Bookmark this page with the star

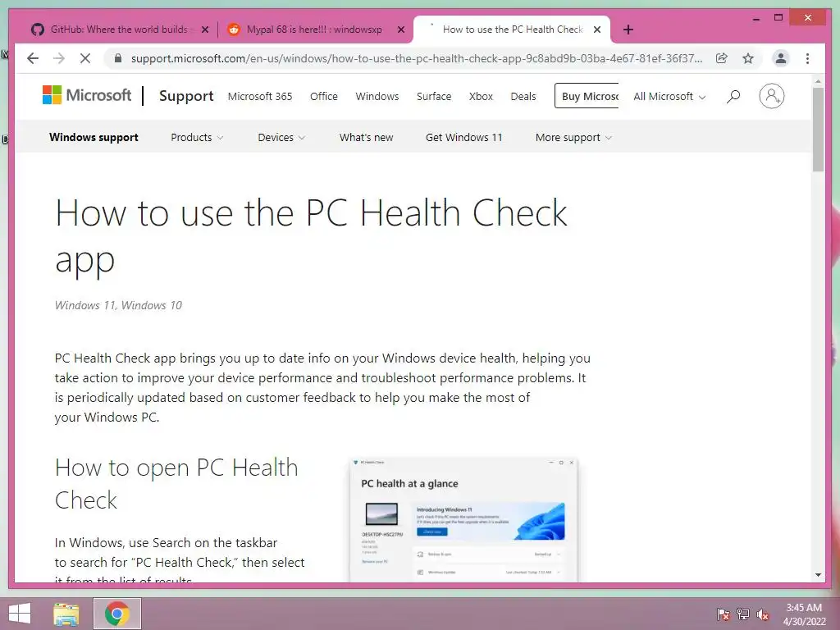[748, 58]
